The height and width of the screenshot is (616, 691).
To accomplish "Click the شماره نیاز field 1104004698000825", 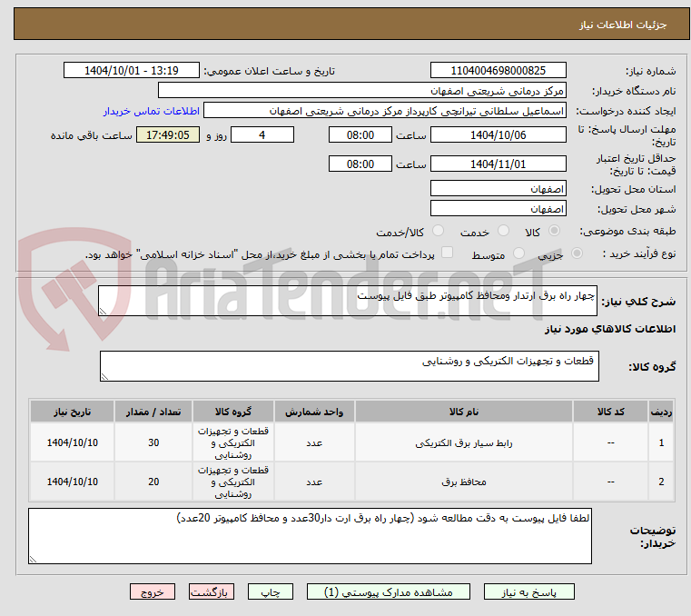I will coord(498,71).
